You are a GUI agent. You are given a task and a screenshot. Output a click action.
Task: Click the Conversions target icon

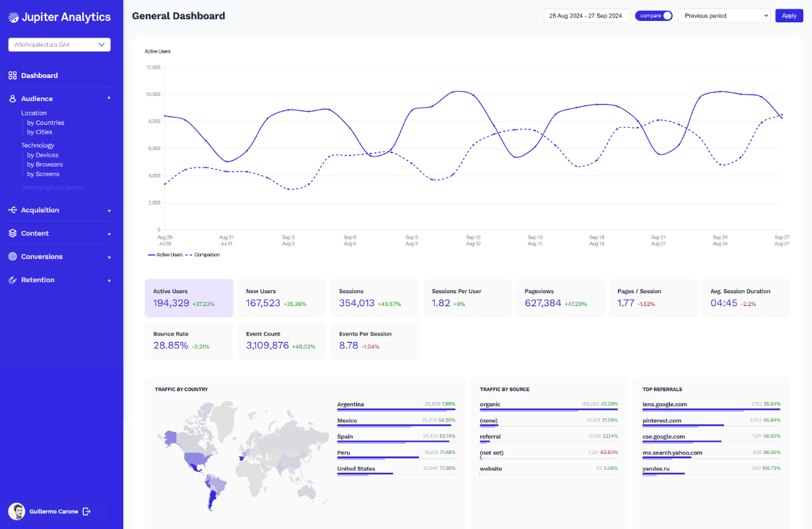(x=12, y=257)
